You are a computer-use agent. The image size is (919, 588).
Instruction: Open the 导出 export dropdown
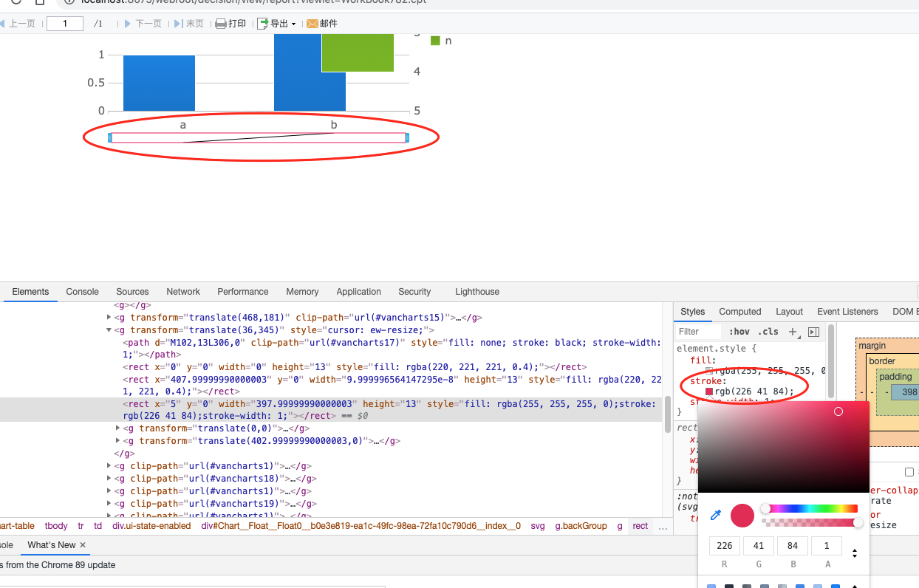[x=276, y=24]
